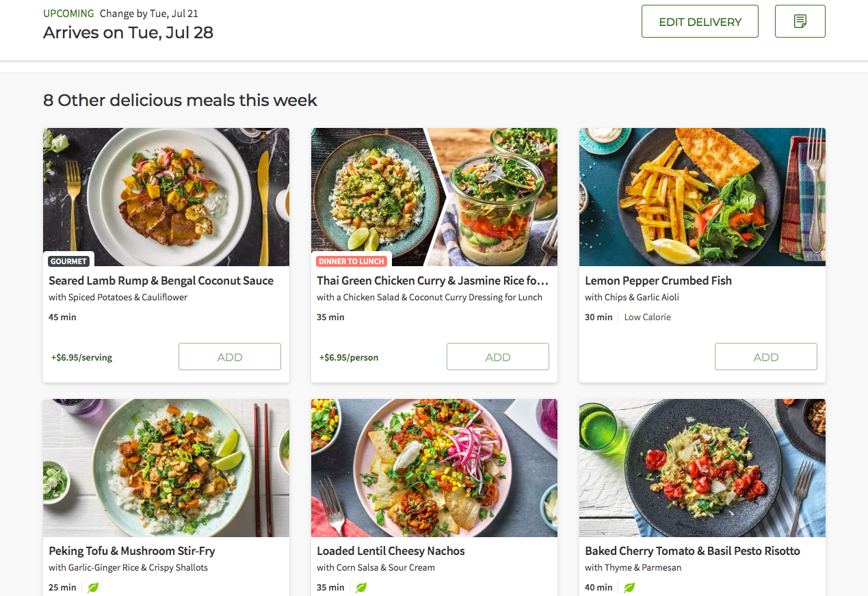Screen dimensions: 868x596
Task: Click the delivery notes icon button
Action: (800, 21)
